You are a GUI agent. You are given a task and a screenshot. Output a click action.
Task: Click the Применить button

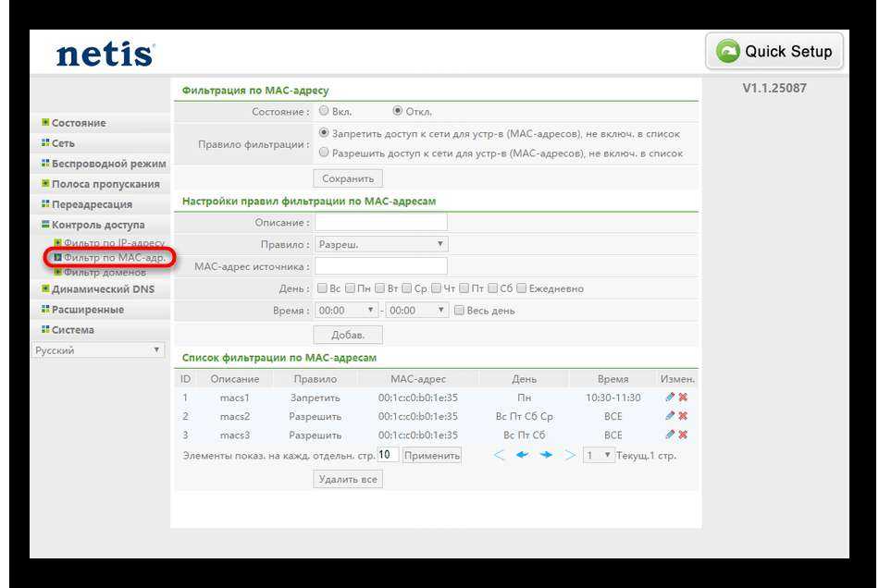pos(432,455)
